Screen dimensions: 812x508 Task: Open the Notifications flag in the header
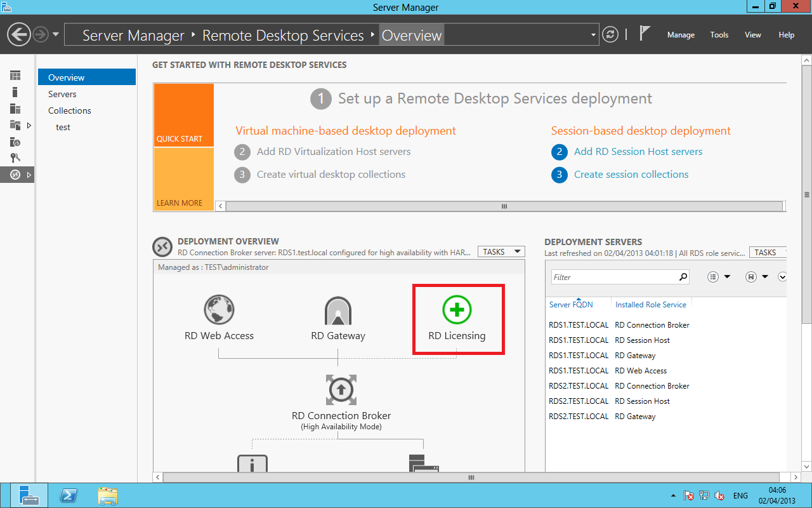(x=645, y=33)
